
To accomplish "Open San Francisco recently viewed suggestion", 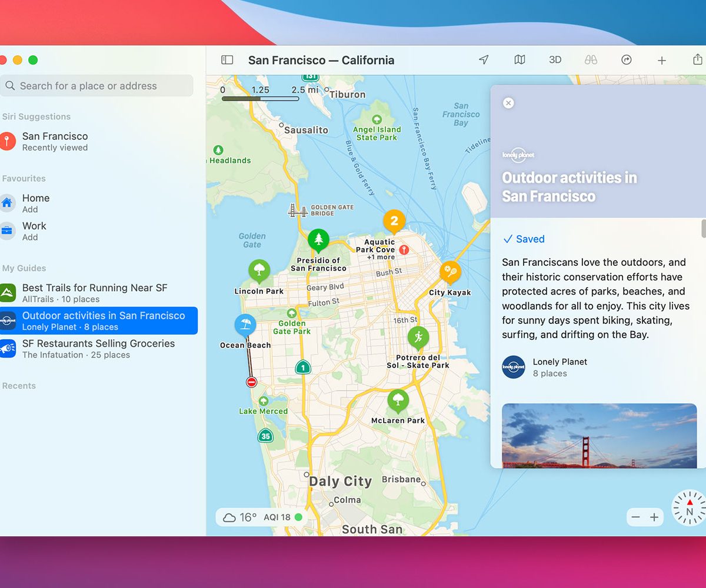I will pos(96,141).
